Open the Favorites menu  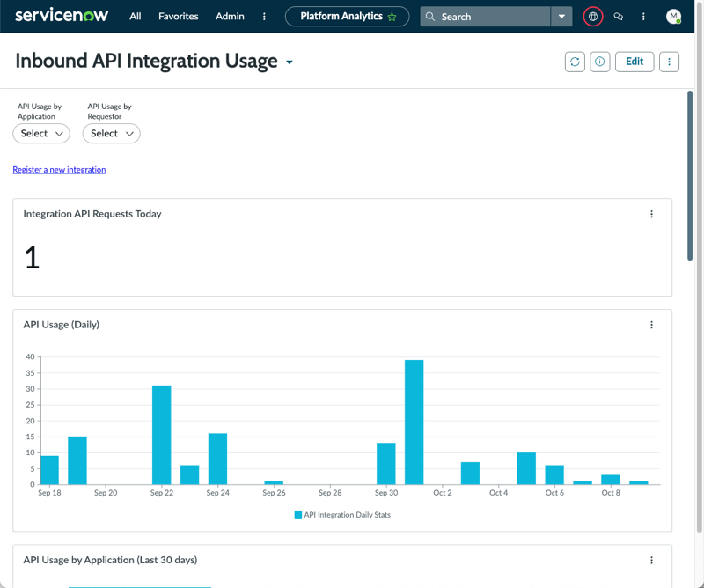tap(179, 16)
